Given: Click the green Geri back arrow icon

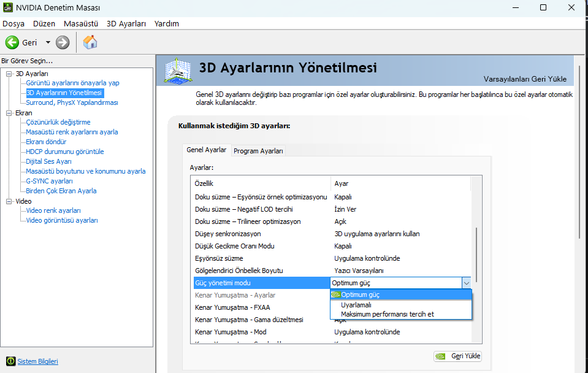Looking at the screenshot, I should (12, 42).
